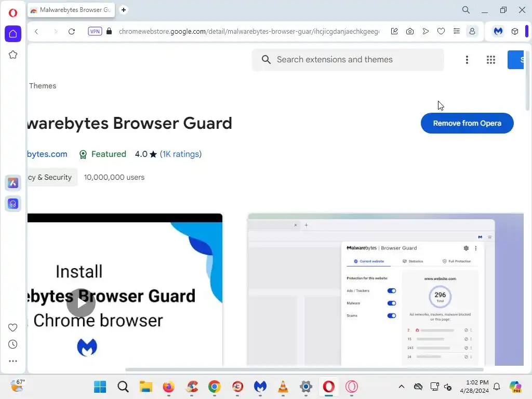This screenshot has height=399, width=532.
Task: Select the Malwarebytes Browser Guard tab
Action: coord(72,10)
